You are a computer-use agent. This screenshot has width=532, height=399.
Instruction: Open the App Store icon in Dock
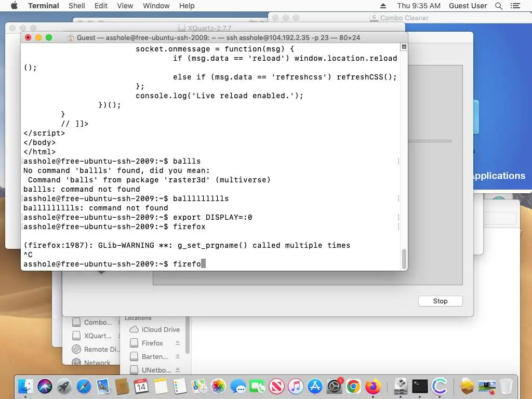point(315,386)
